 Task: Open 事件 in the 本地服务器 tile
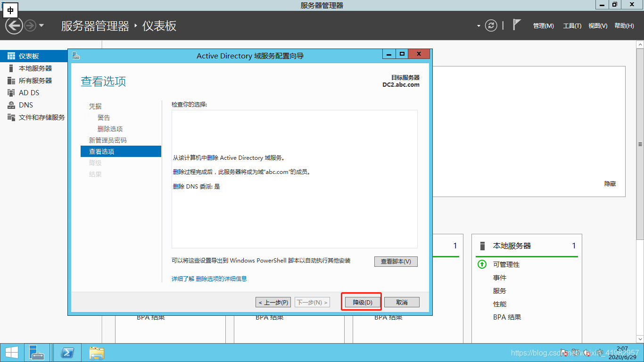500,278
